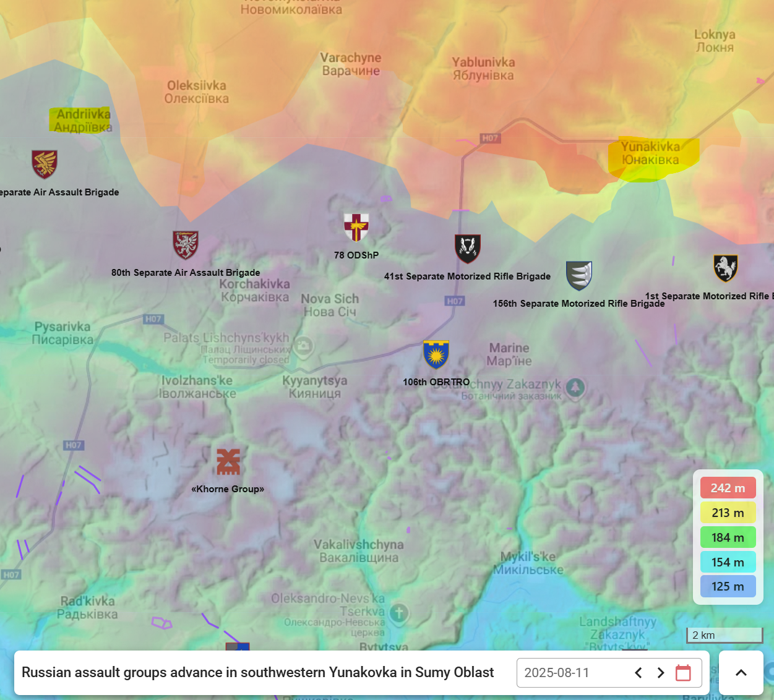The height and width of the screenshot is (700, 774).
Task: Expand the panel with the up chevron button
Action: [x=741, y=673]
